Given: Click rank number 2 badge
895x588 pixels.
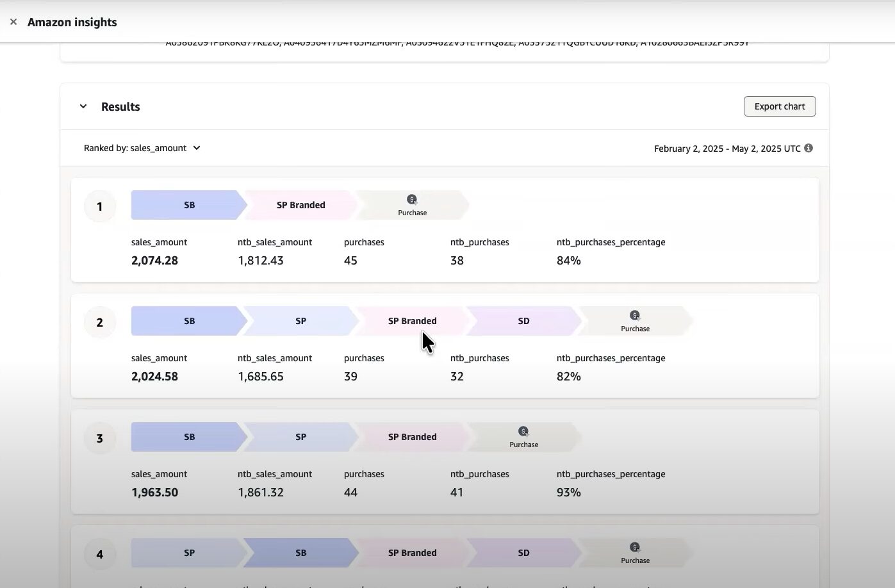Looking at the screenshot, I should [99, 322].
